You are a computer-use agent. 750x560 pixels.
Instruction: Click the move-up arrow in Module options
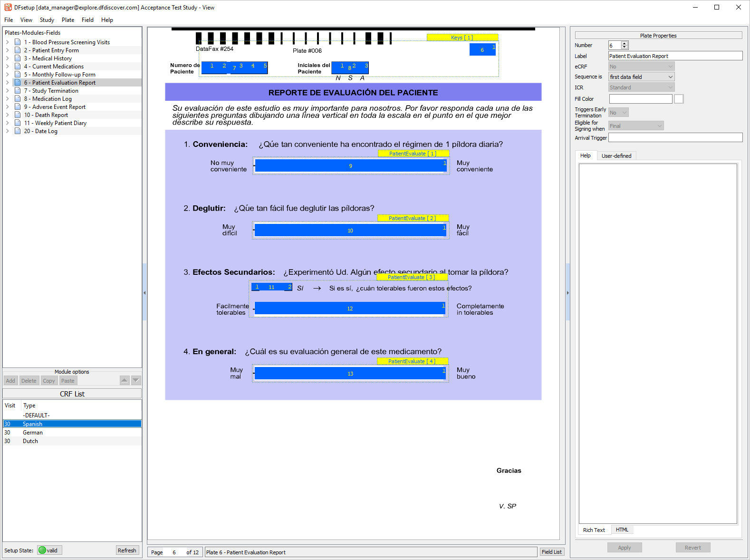coord(125,380)
